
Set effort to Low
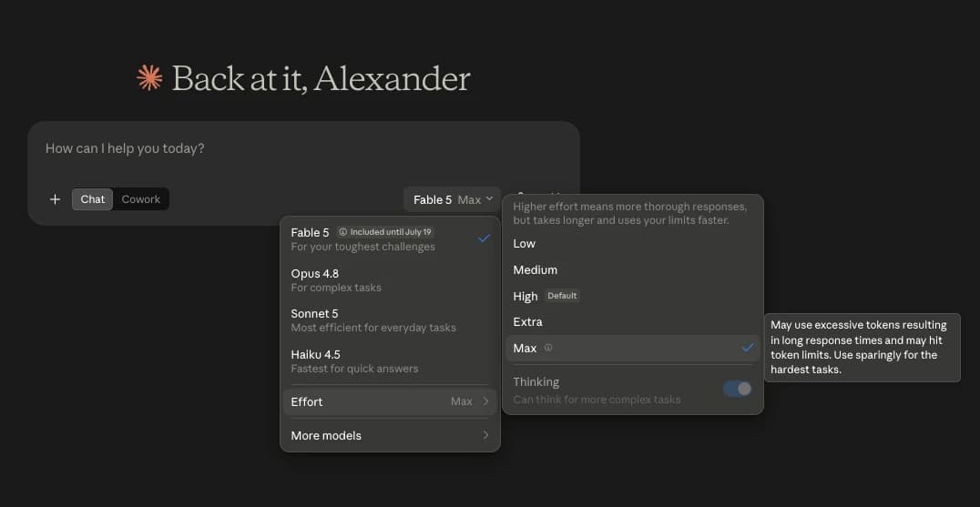coord(632,244)
